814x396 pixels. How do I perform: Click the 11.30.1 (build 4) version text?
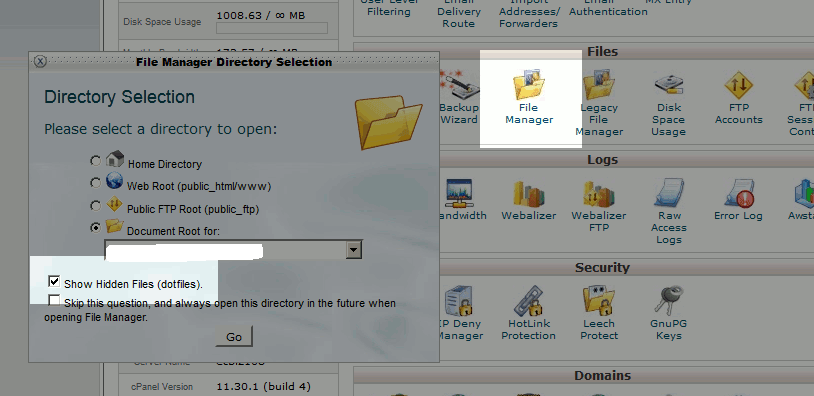(x=263, y=387)
